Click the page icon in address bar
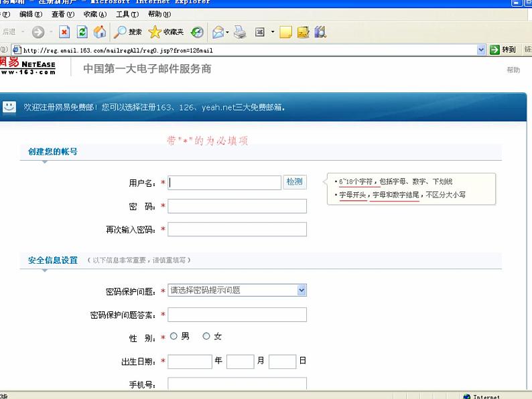This screenshot has width=532, height=399. coord(17,50)
